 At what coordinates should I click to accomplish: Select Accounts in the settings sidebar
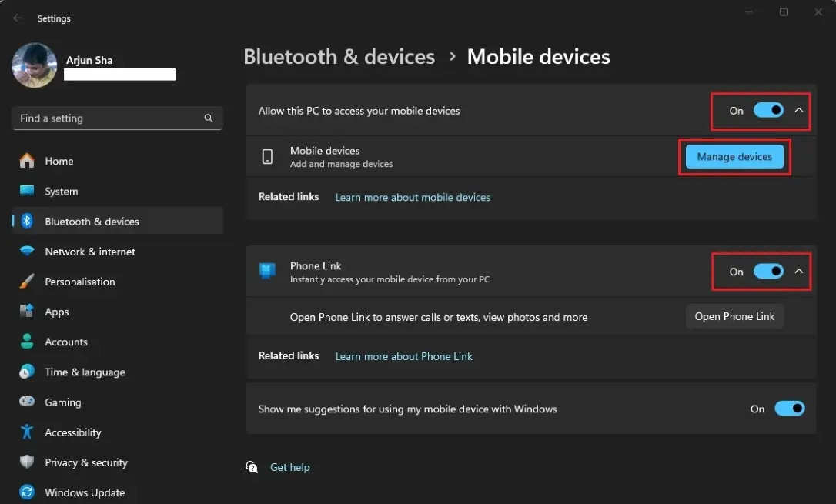[25, 342]
